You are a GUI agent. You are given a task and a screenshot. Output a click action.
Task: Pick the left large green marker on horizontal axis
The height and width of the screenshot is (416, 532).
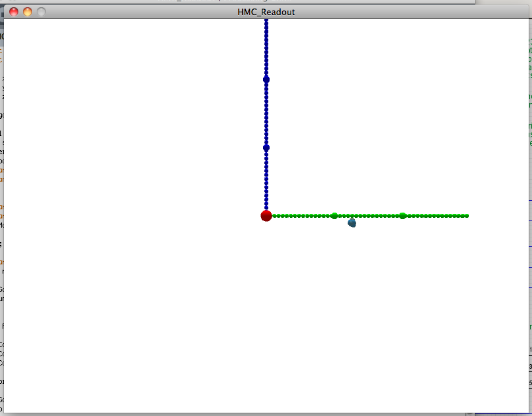(335, 216)
